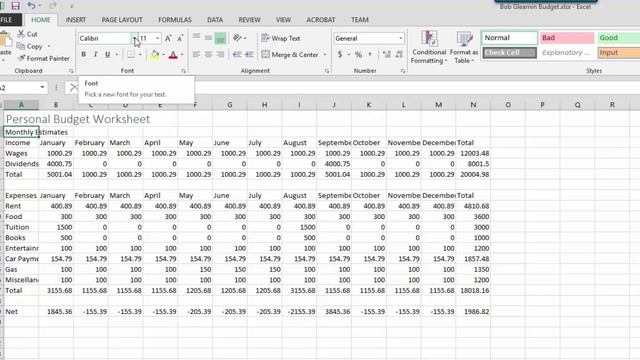Viewport: 640px width, 360px height.
Task: Apply the red font color A
Action: click(x=173, y=55)
